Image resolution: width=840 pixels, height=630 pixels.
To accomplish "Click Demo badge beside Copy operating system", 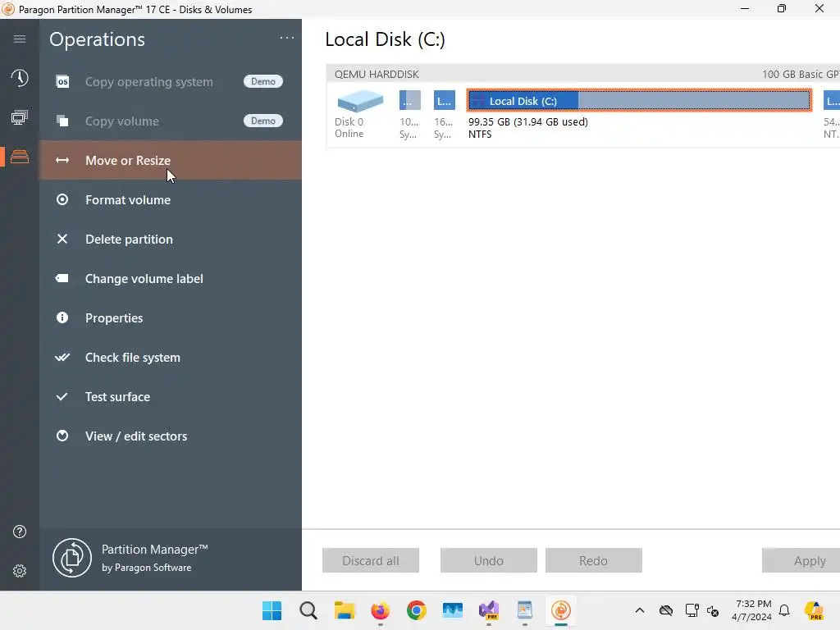I will coord(263,81).
